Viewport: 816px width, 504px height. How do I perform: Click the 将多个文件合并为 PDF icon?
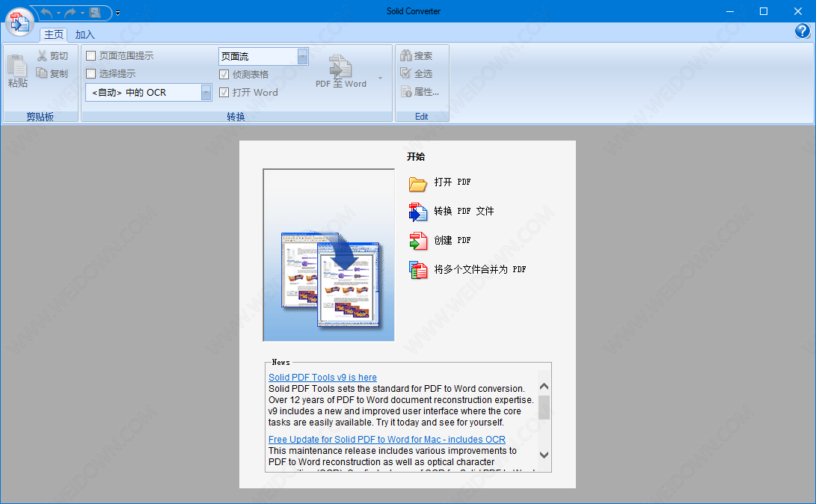coord(417,271)
